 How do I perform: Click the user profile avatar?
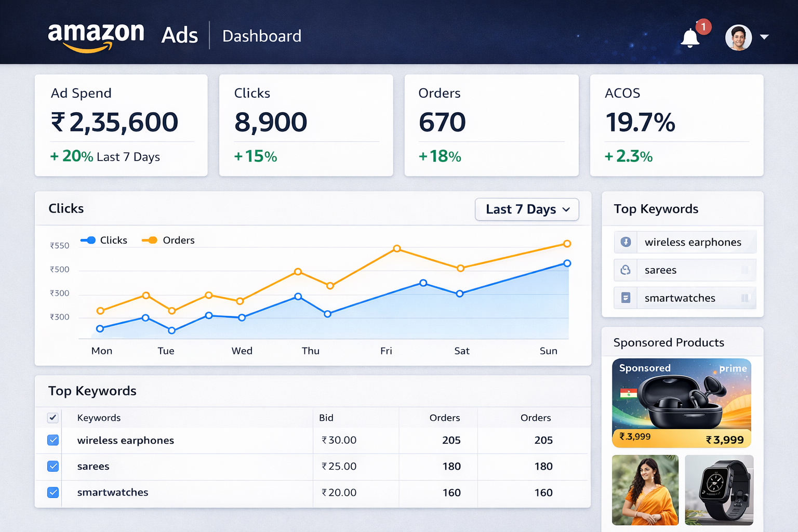(738, 37)
